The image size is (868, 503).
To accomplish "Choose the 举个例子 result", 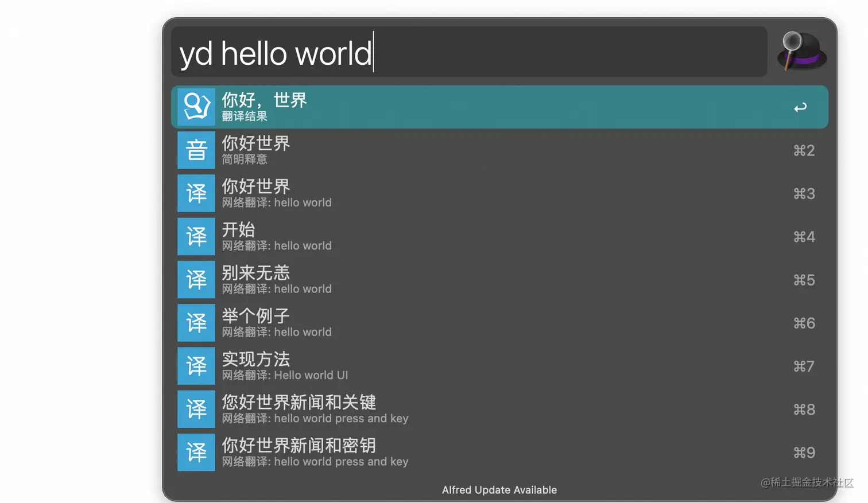I will click(x=499, y=323).
